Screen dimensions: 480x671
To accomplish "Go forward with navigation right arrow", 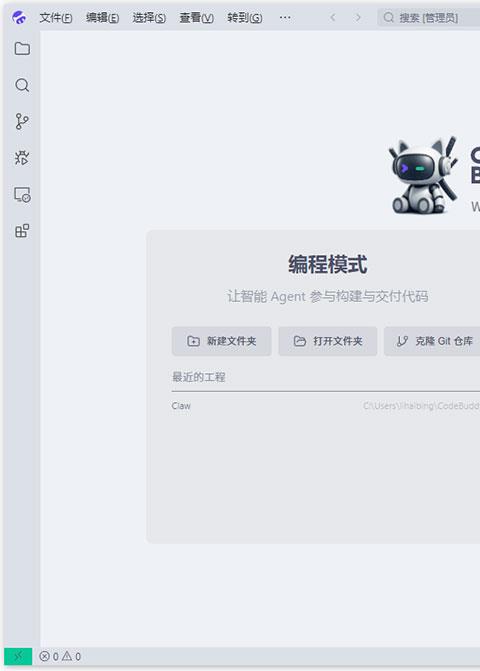I will [358, 18].
